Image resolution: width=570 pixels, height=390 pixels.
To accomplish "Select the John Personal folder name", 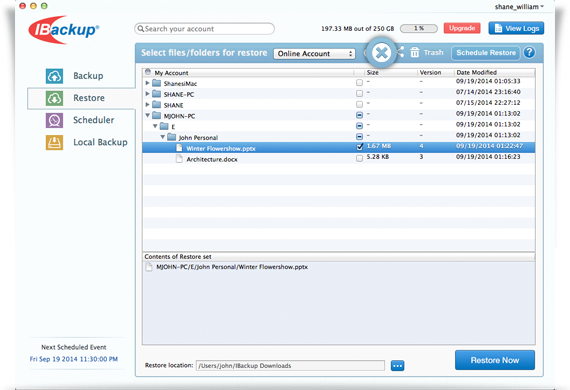I will pos(198,138).
